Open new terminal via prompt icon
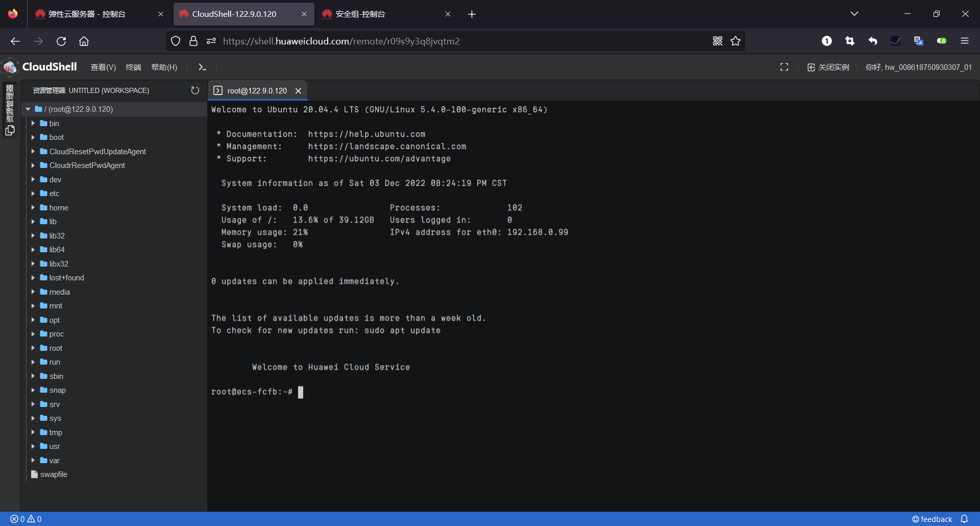The image size is (980, 526). pyautogui.click(x=202, y=67)
